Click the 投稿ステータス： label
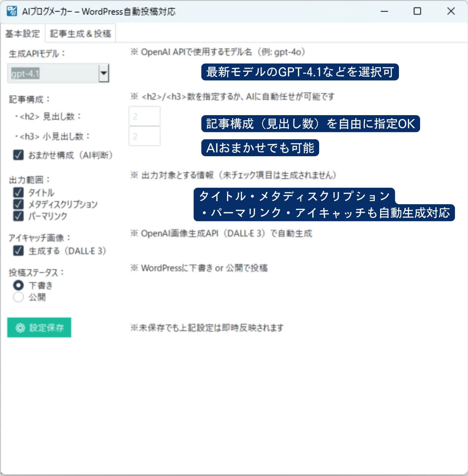This screenshot has width=468, height=476. coord(36,273)
